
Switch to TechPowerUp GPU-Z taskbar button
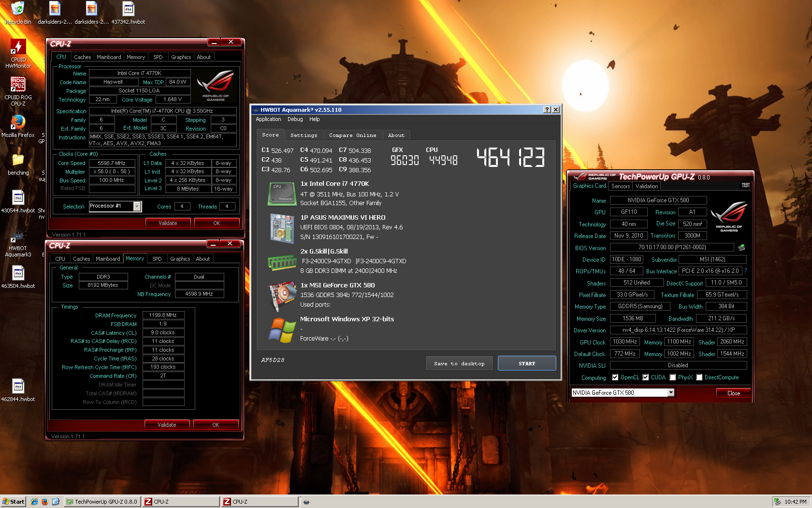click(102, 502)
